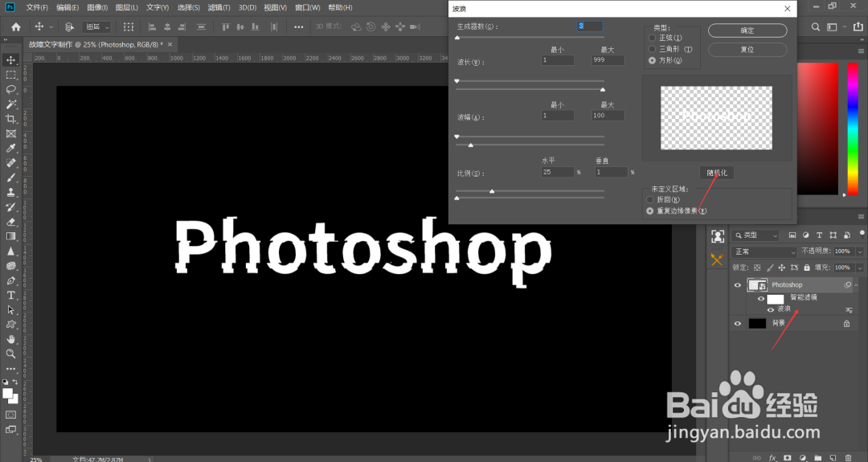Select the Pen tool
The width and height of the screenshot is (868, 462).
point(11,280)
